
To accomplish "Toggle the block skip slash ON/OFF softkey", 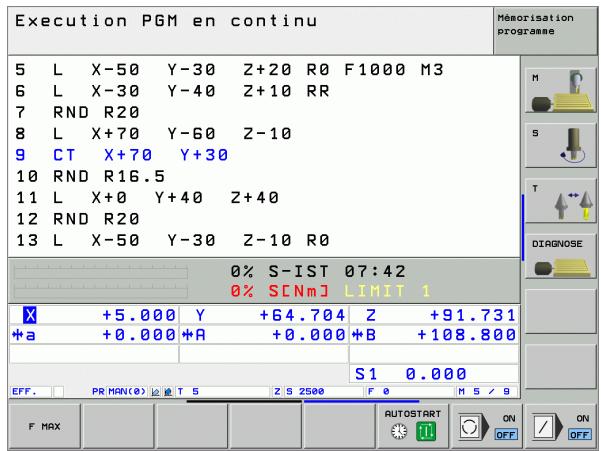I will click(560, 426).
